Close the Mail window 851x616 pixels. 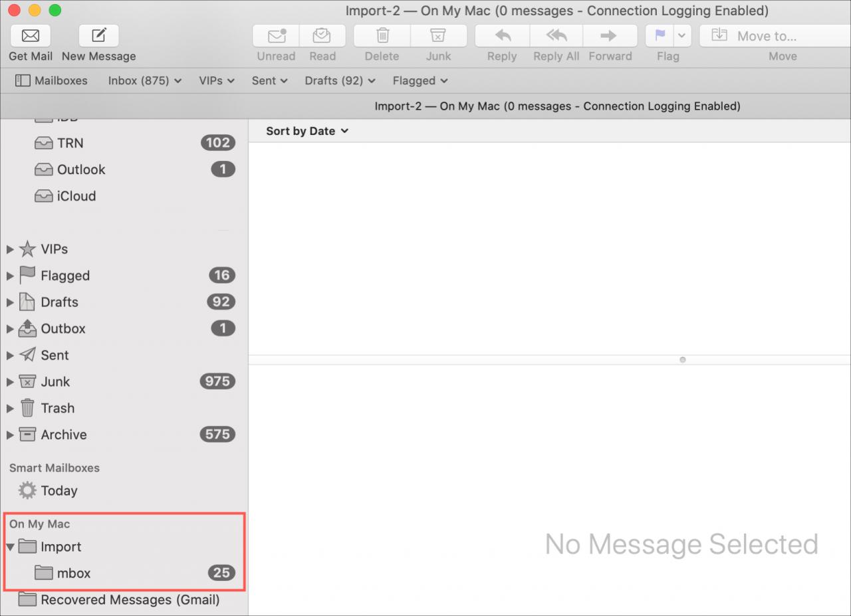[x=14, y=11]
